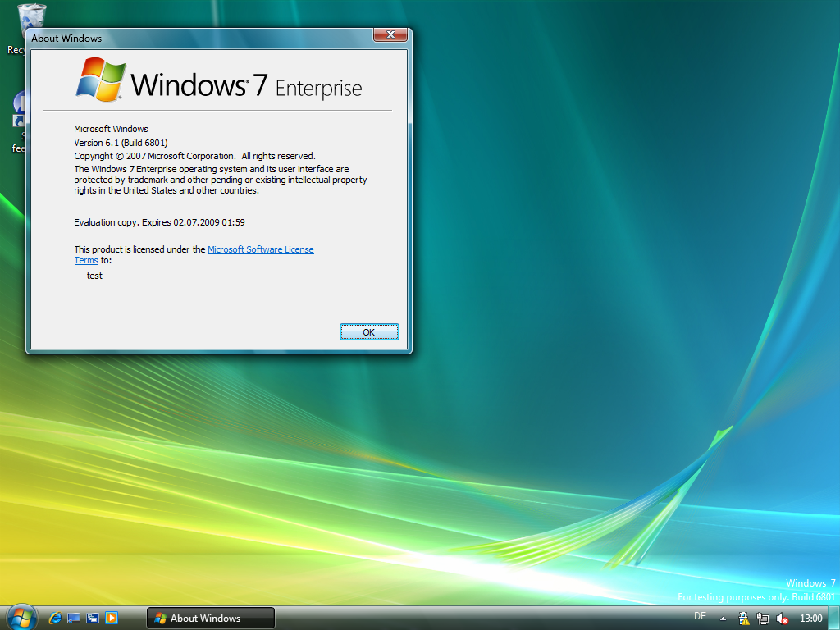Switch the DE keyboard language indicator
840x630 pixels.
pyautogui.click(x=701, y=616)
